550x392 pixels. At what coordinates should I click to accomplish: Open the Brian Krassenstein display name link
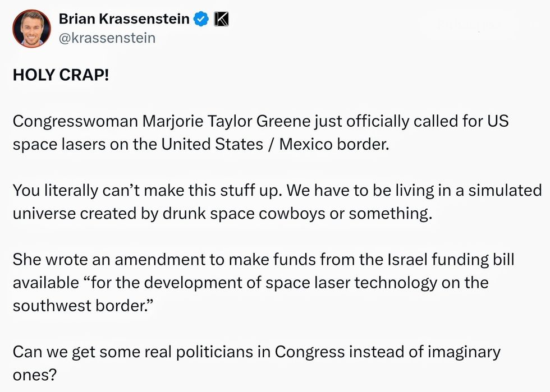[x=124, y=20]
